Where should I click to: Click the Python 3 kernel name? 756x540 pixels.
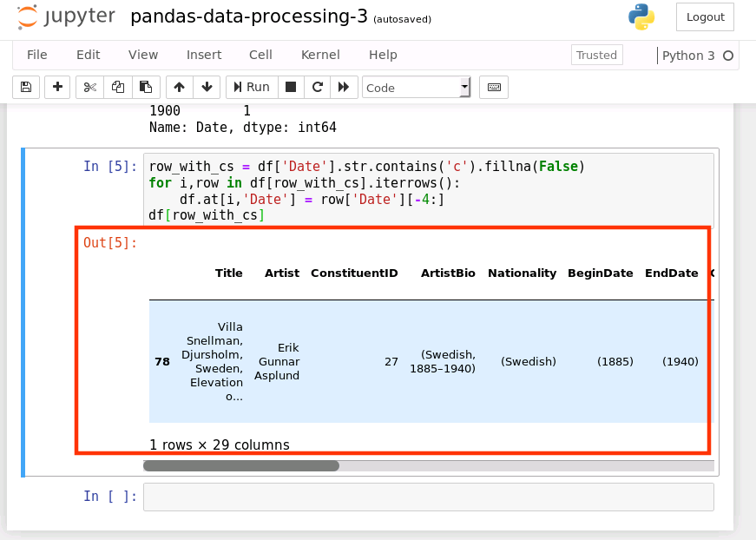688,56
